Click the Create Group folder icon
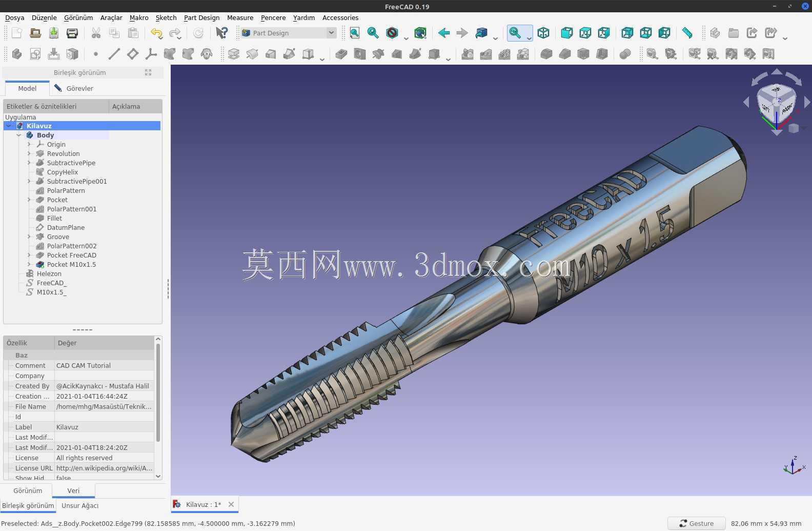The height and width of the screenshot is (531, 812). tap(734, 33)
